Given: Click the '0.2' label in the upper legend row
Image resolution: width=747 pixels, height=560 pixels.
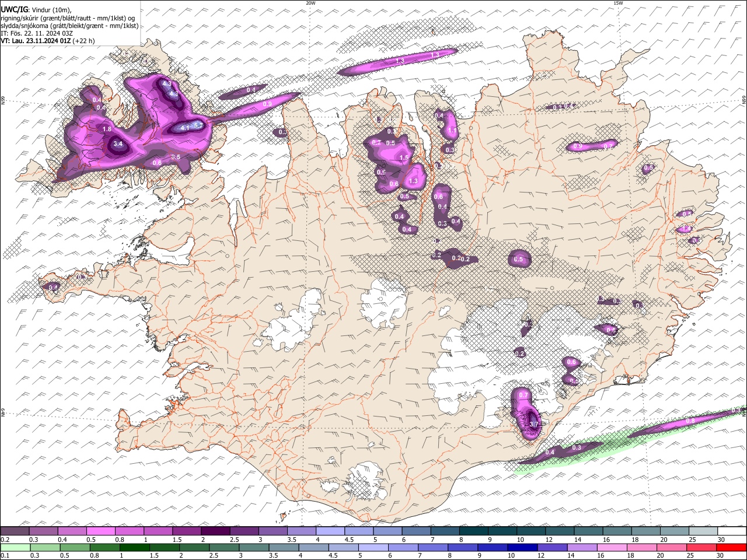Looking at the screenshot, I should tap(6, 539).
